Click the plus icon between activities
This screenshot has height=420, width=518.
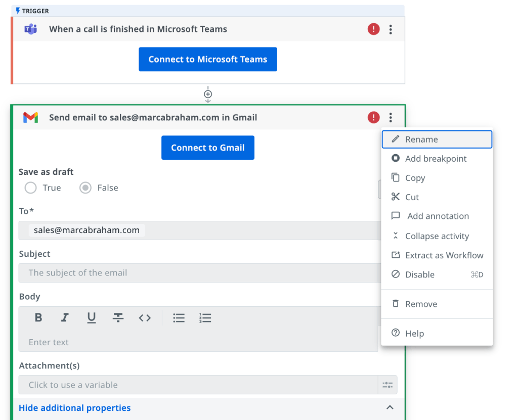click(208, 94)
